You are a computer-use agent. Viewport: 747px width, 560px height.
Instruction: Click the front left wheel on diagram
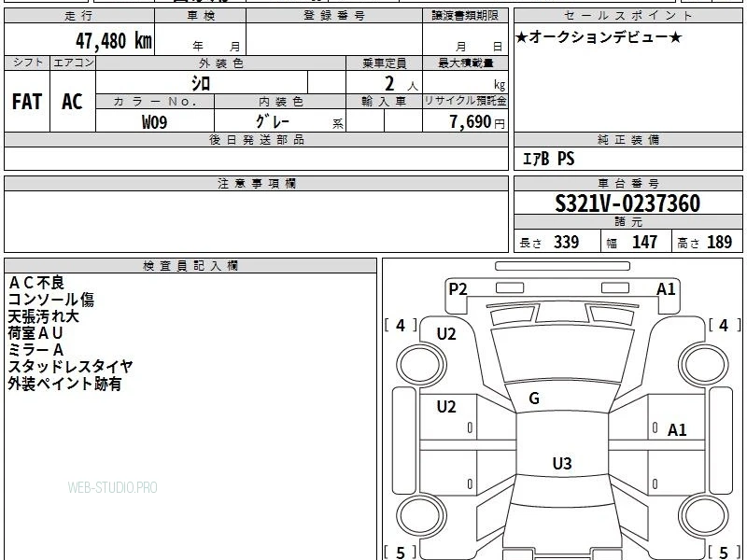click(x=421, y=365)
